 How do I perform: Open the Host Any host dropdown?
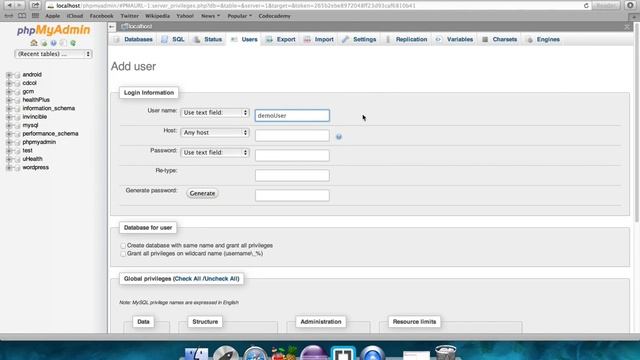(x=215, y=133)
